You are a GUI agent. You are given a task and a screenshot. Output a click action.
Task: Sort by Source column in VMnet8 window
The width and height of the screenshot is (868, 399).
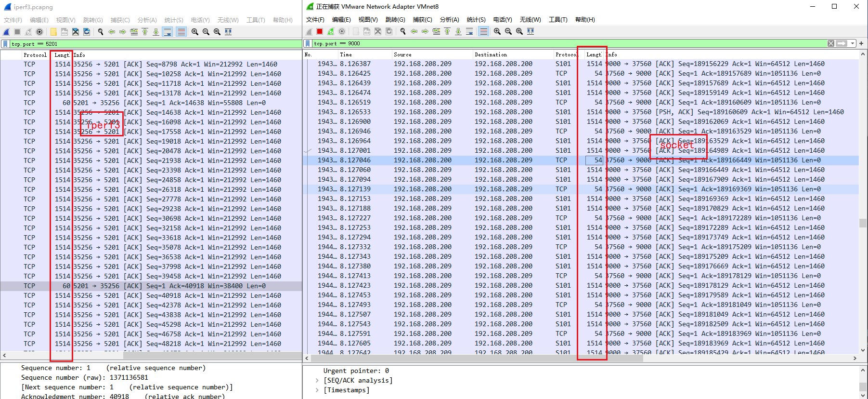[x=432, y=54]
